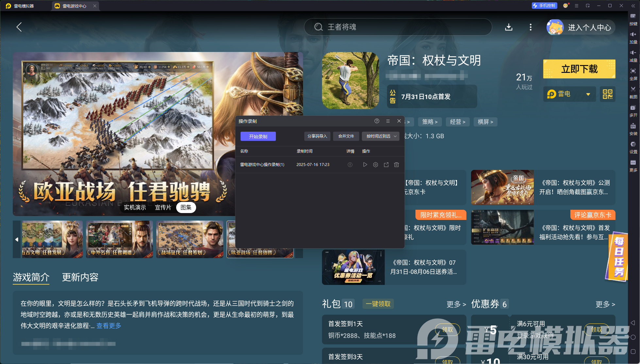Screen dimensions: 640x364
Task: Select the 中外名将 gallery thumbnail
Action: [x=119, y=239]
